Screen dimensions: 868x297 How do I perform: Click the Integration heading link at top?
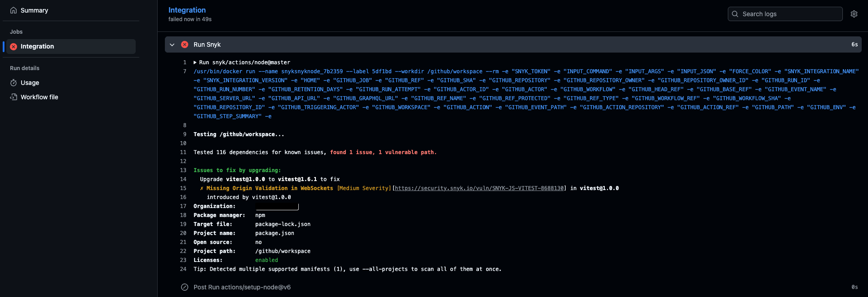coord(187,10)
